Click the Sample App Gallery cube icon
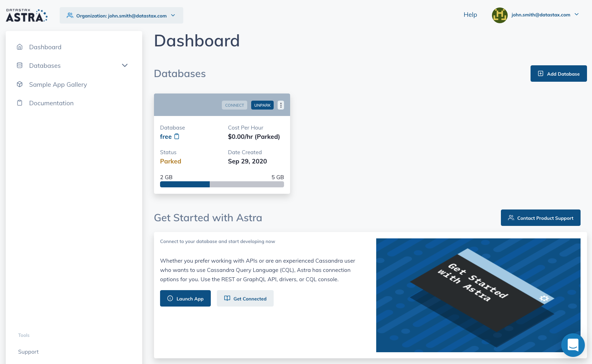 coord(20,84)
